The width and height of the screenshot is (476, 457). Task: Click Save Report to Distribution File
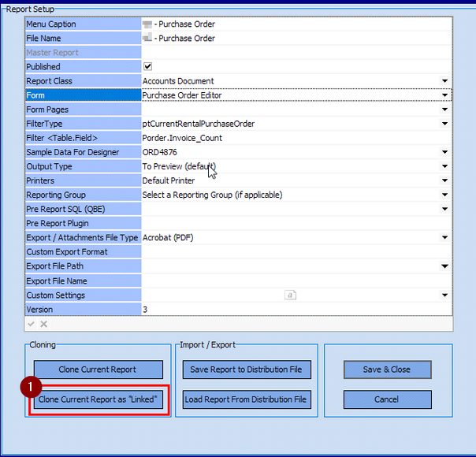pyautogui.click(x=245, y=370)
